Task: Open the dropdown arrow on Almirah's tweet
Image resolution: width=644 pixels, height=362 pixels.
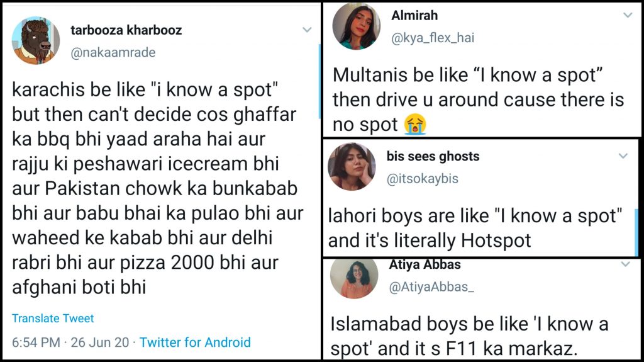Action: tap(627, 15)
